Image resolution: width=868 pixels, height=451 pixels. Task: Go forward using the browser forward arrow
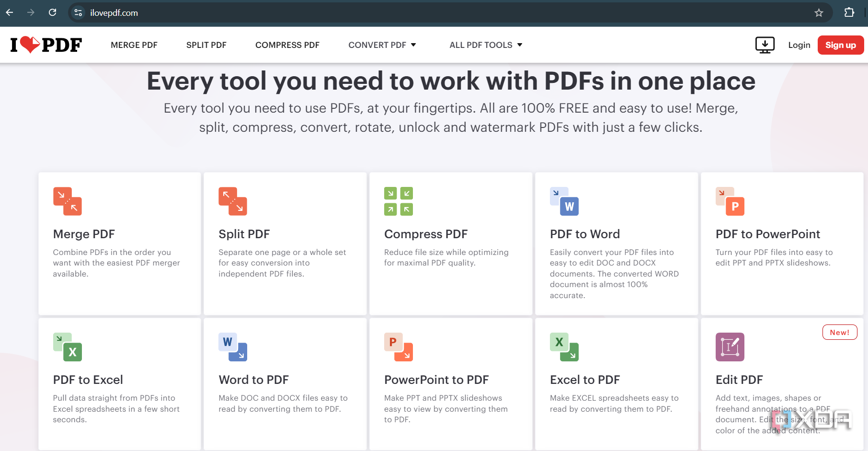tap(31, 12)
